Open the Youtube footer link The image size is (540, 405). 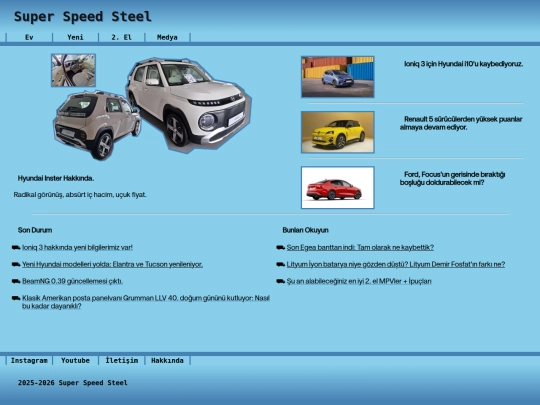click(x=75, y=361)
